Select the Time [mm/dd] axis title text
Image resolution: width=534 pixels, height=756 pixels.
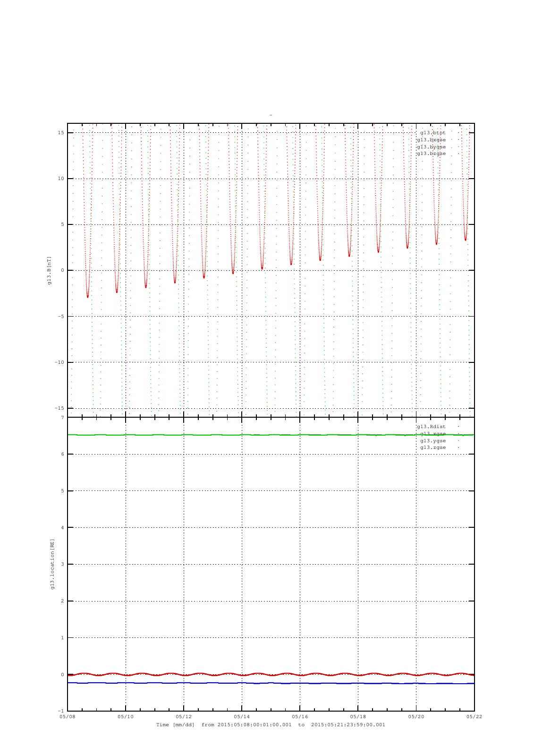click(176, 725)
